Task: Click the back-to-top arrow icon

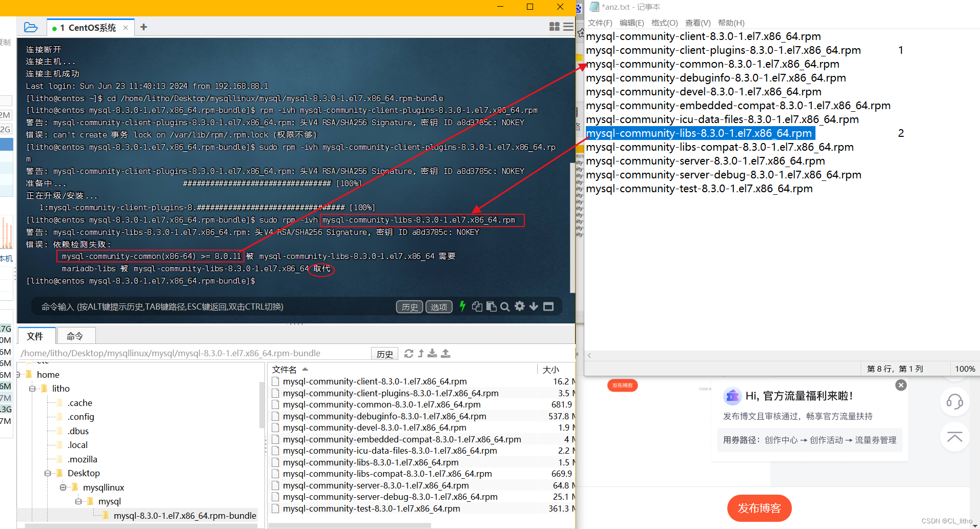Action: pyautogui.click(x=954, y=437)
